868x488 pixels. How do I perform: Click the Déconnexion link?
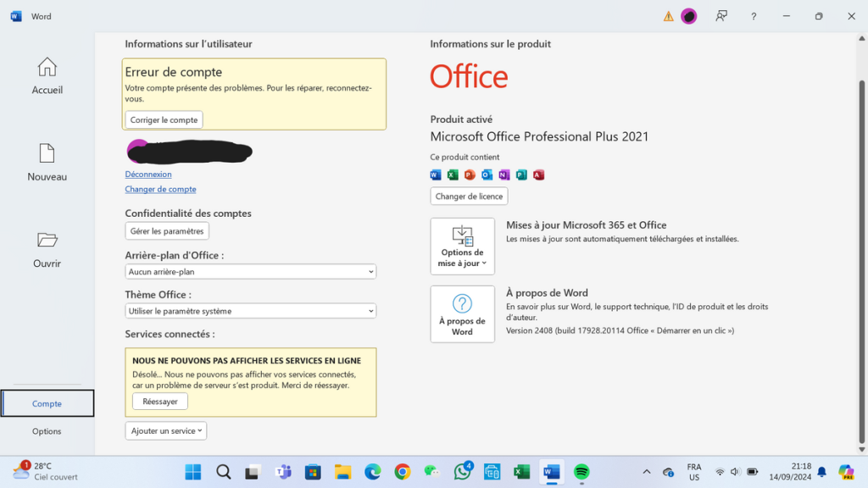(148, 175)
